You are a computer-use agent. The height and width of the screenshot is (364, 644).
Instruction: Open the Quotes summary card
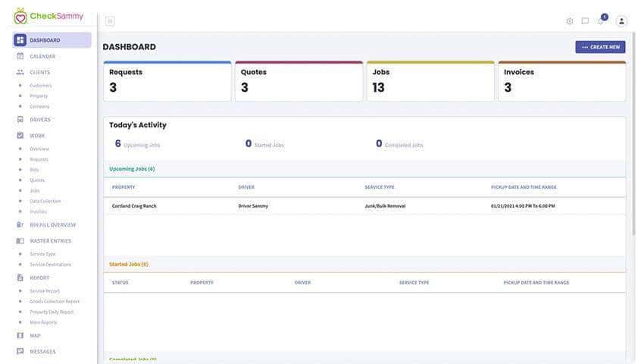[x=299, y=81]
